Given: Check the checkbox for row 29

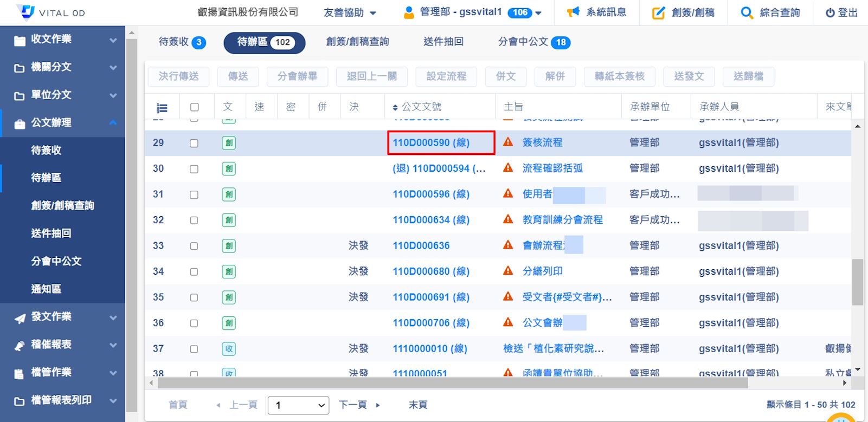Looking at the screenshot, I should (194, 144).
